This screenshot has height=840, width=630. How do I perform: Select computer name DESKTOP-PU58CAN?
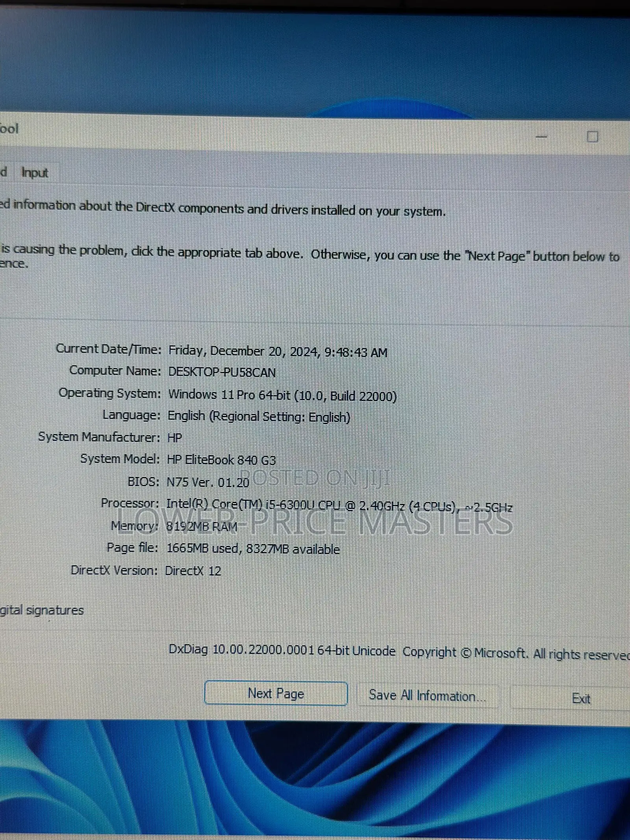(222, 372)
